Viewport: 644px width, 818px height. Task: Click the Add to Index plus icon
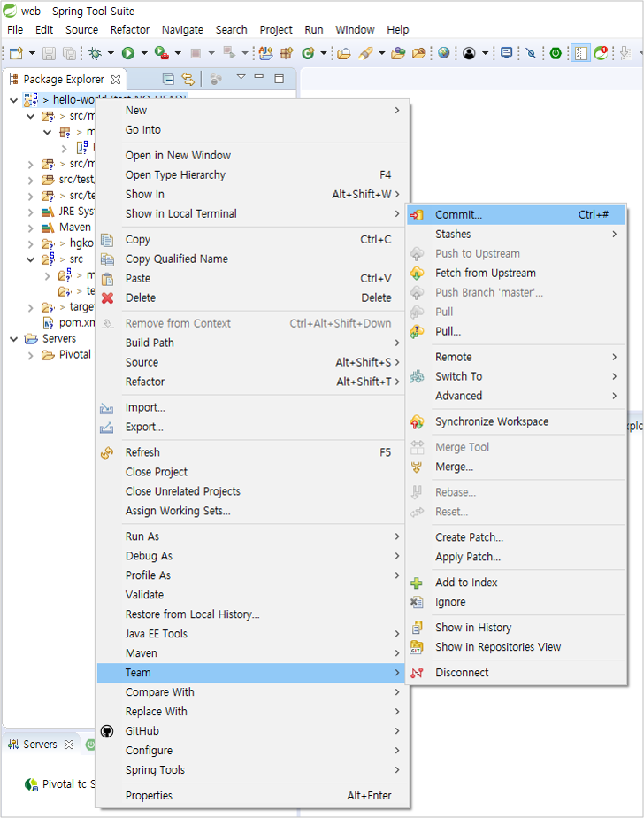click(416, 583)
